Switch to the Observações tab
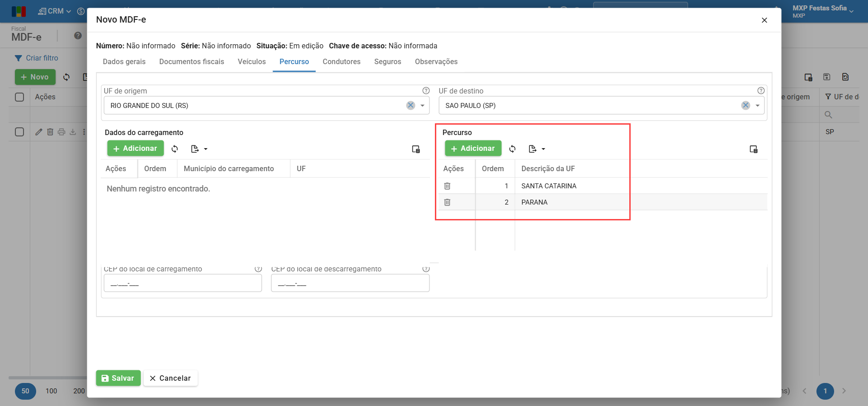The height and width of the screenshot is (406, 868). point(436,62)
